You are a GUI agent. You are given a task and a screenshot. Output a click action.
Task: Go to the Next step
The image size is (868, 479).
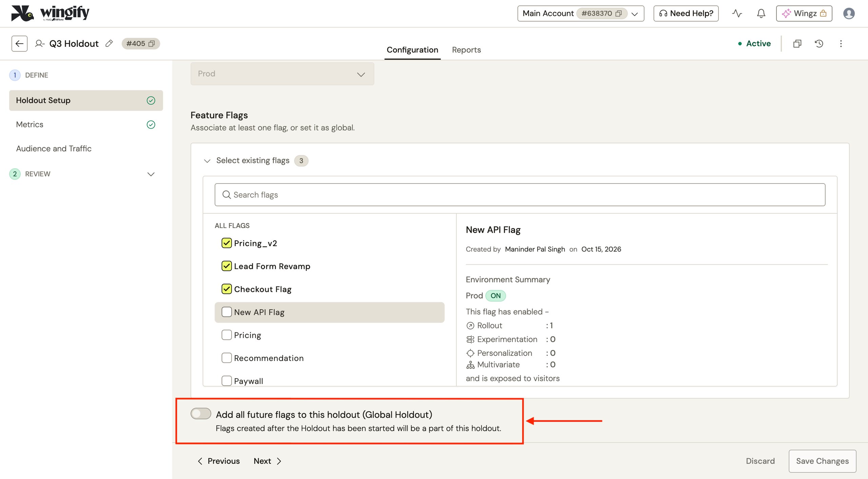coord(268,461)
